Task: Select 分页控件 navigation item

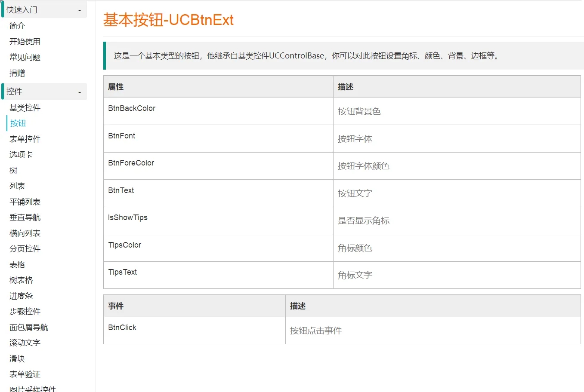Action: (25, 249)
